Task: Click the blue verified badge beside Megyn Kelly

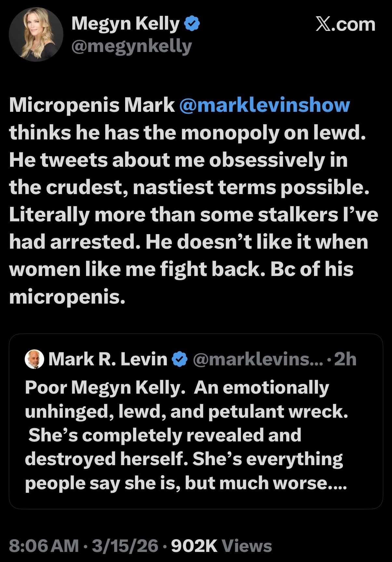Action: 192,24
